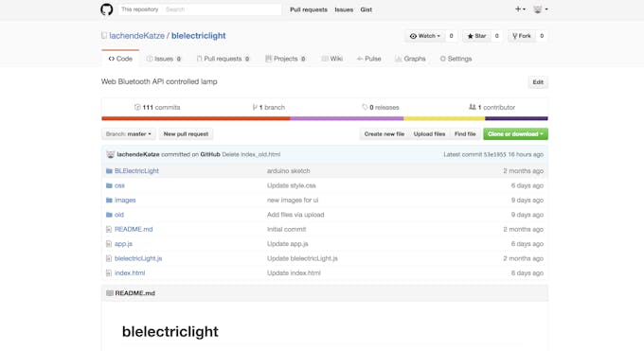
Task: Open the css folder
Action: 119,185
